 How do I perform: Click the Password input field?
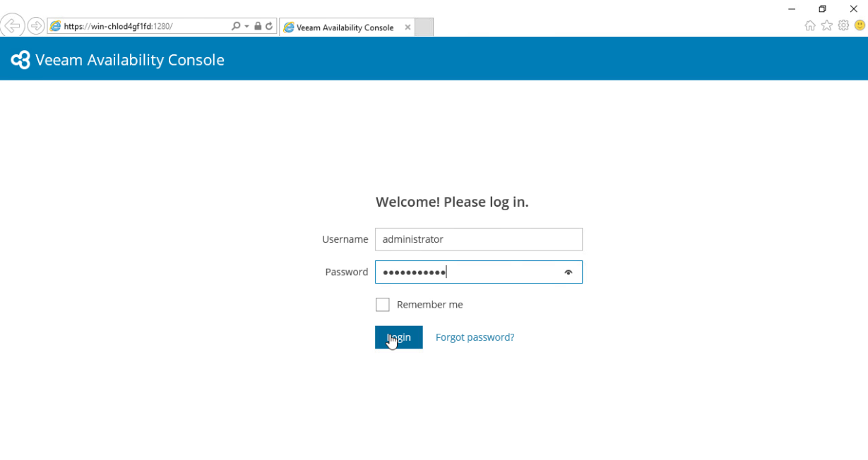[x=479, y=272]
